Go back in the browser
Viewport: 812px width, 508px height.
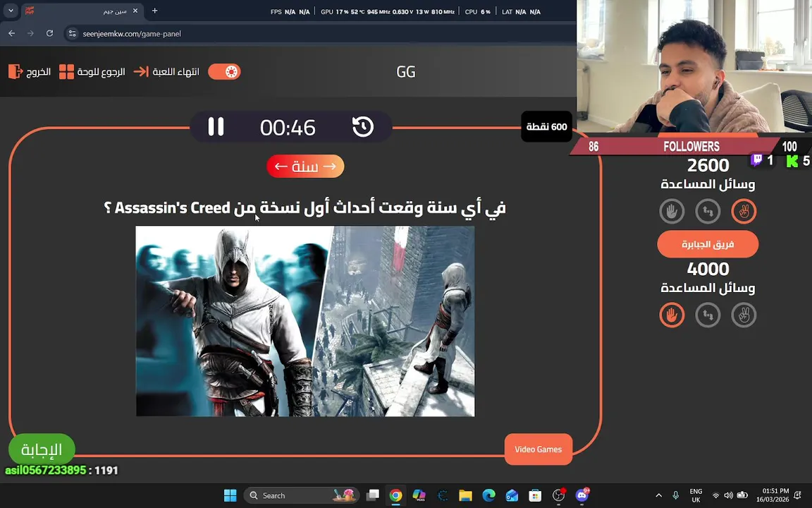tap(11, 33)
